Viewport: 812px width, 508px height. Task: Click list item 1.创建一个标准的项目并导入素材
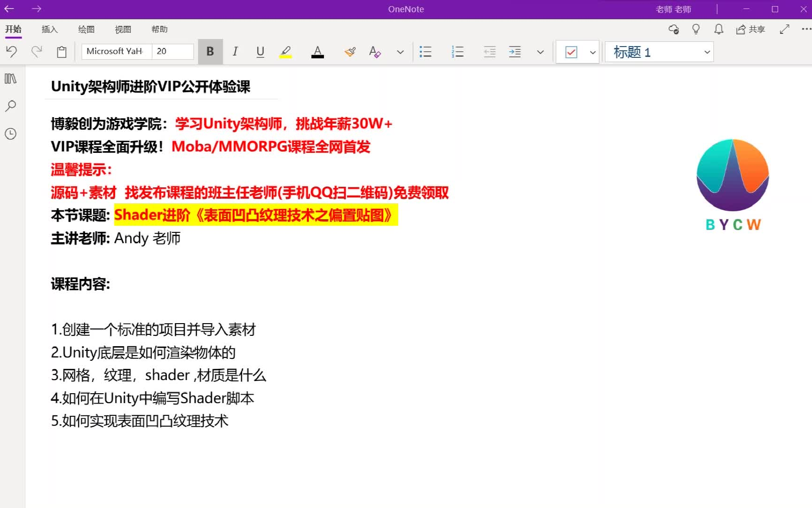pos(153,329)
